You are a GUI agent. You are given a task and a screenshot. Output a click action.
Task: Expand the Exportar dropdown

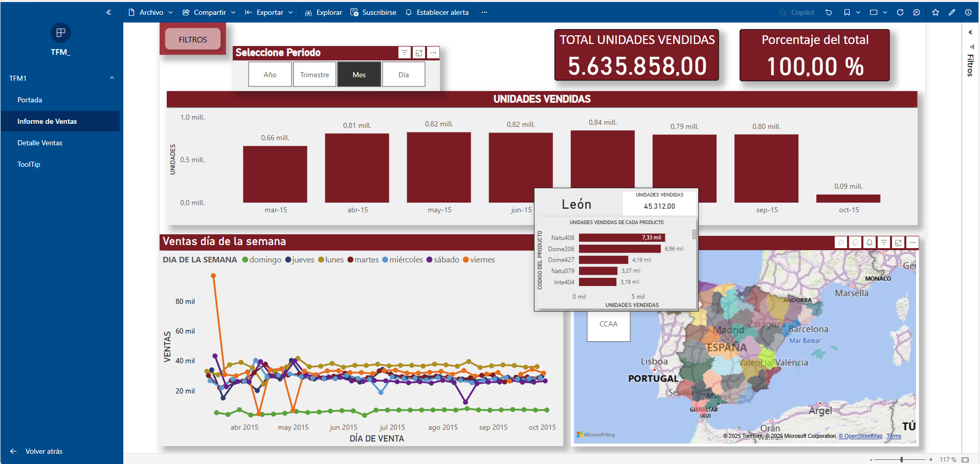269,12
